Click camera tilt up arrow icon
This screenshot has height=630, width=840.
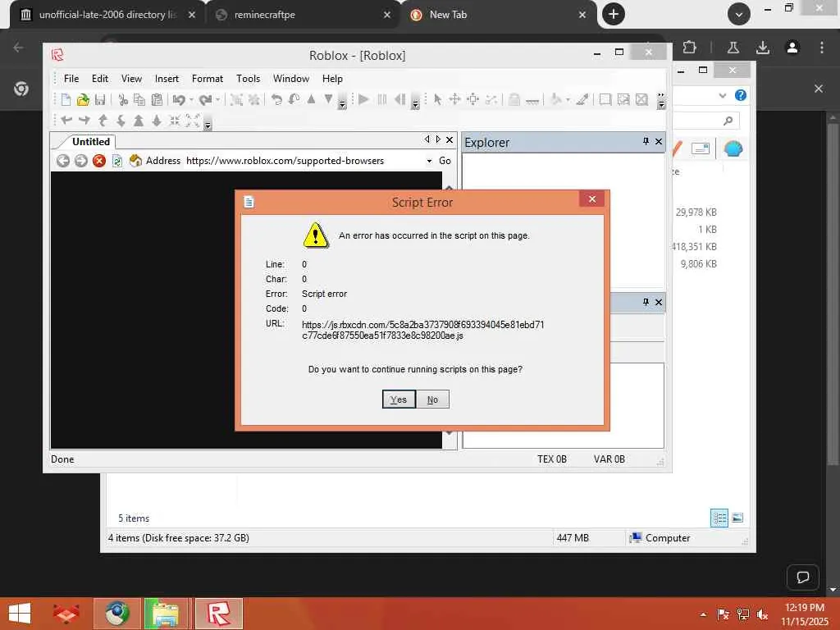tap(103, 121)
